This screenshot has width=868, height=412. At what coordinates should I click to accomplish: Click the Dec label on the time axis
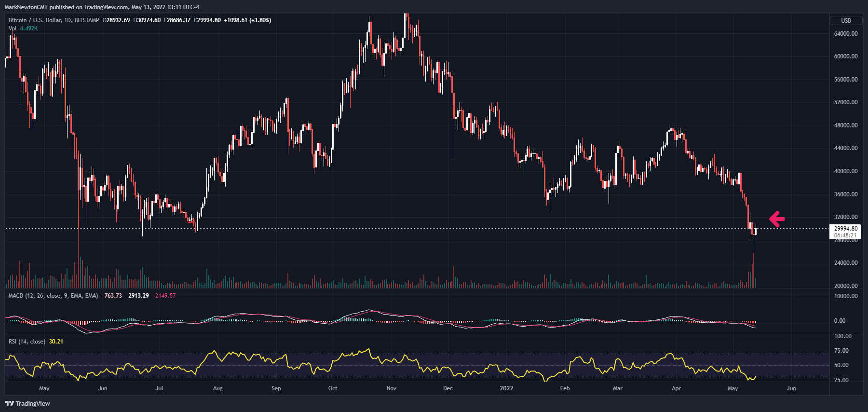click(448, 388)
